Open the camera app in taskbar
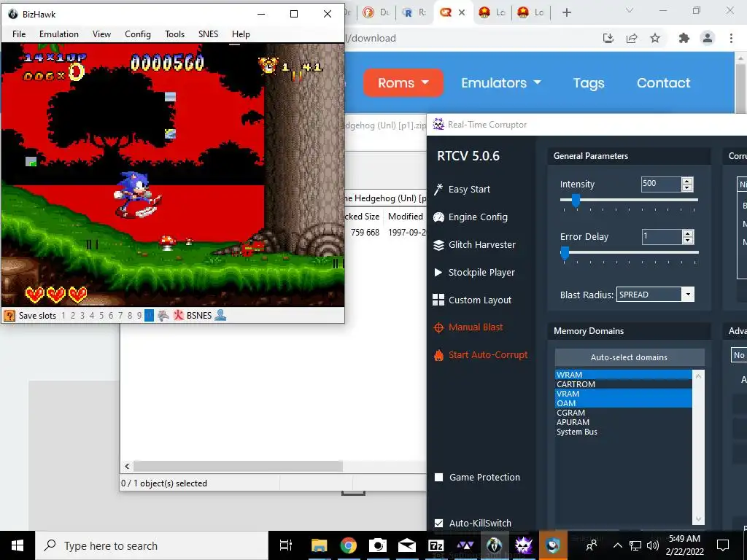 point(378,545)
